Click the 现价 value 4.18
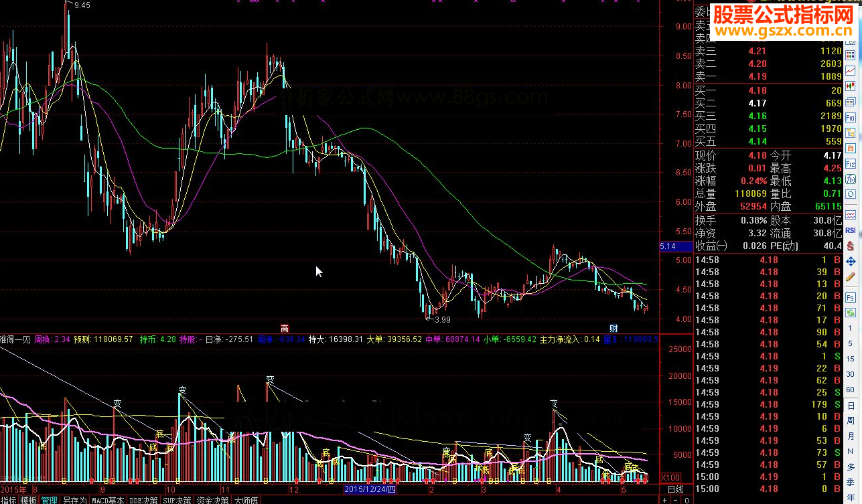The width and height of the screenshot is (862, 504). tap(758, 155)
